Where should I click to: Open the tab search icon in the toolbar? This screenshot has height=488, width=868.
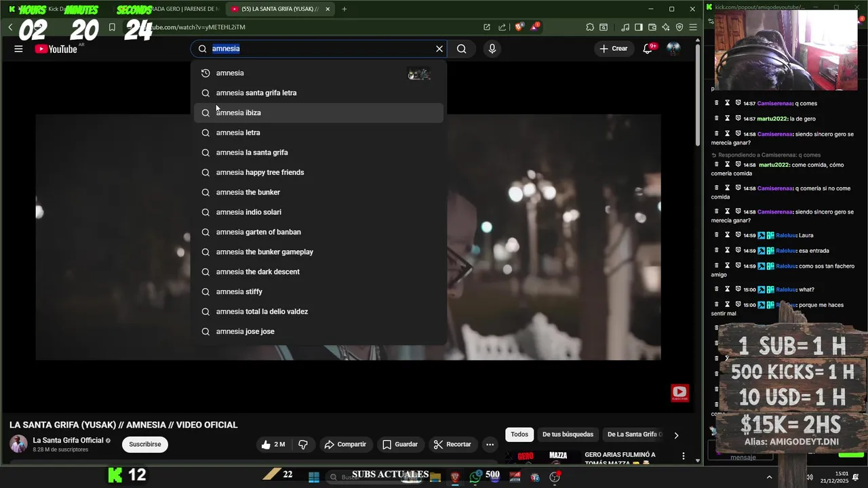(604, 27)
